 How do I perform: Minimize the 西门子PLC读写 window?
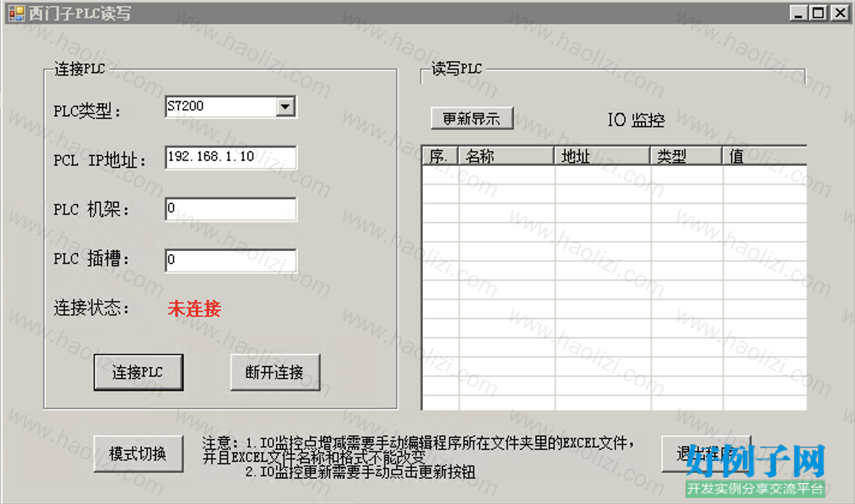798,13
